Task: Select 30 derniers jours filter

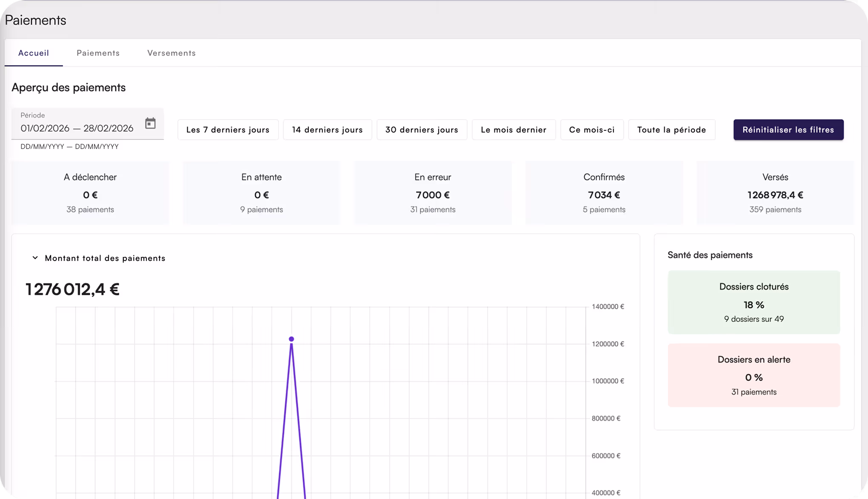Action: click(422, 130)
